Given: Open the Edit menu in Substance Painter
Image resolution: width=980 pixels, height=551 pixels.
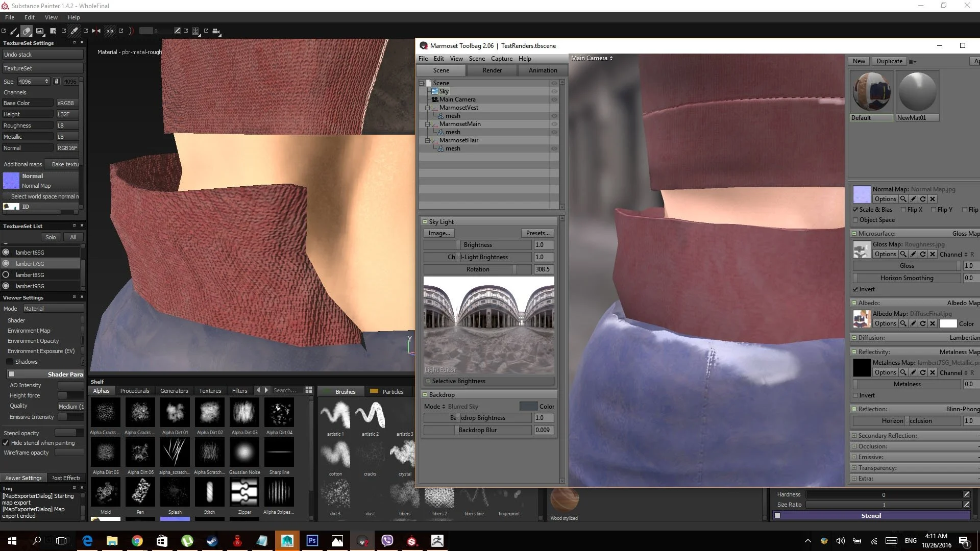Looking at the screenshot, I should tap(30, 17).
